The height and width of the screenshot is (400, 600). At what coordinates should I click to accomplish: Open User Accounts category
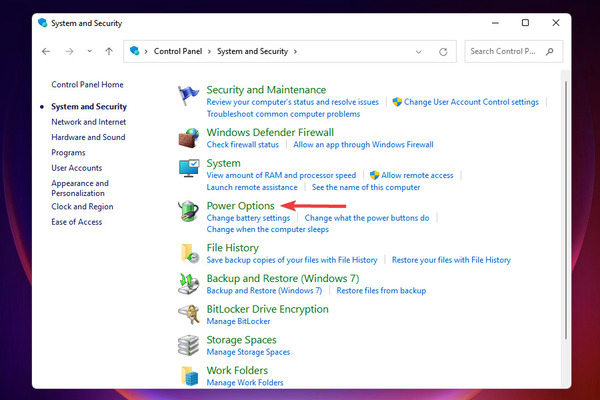77,168
